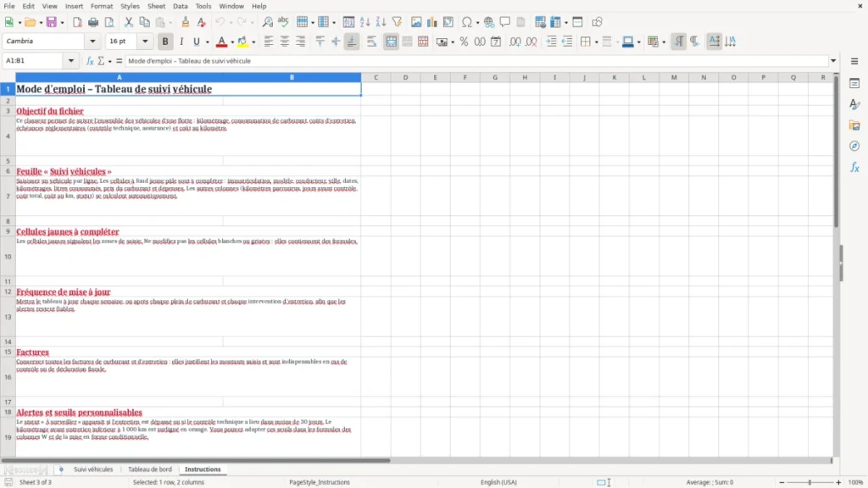Insert Image icon in toolbar
868x488 pixels.
(x=416, y=22)
